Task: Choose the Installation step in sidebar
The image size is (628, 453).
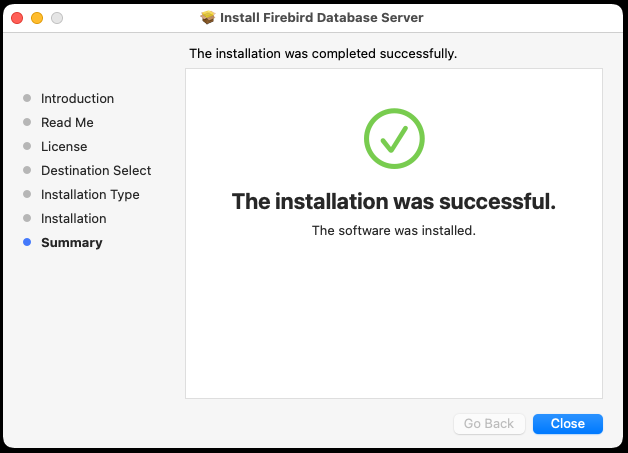Action: click(x=74, y=219)
